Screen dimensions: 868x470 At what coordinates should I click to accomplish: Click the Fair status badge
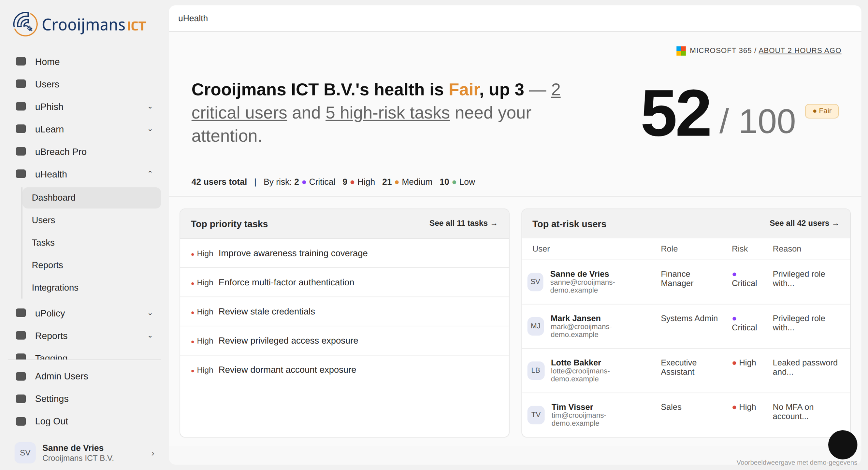tap(822, 111)
